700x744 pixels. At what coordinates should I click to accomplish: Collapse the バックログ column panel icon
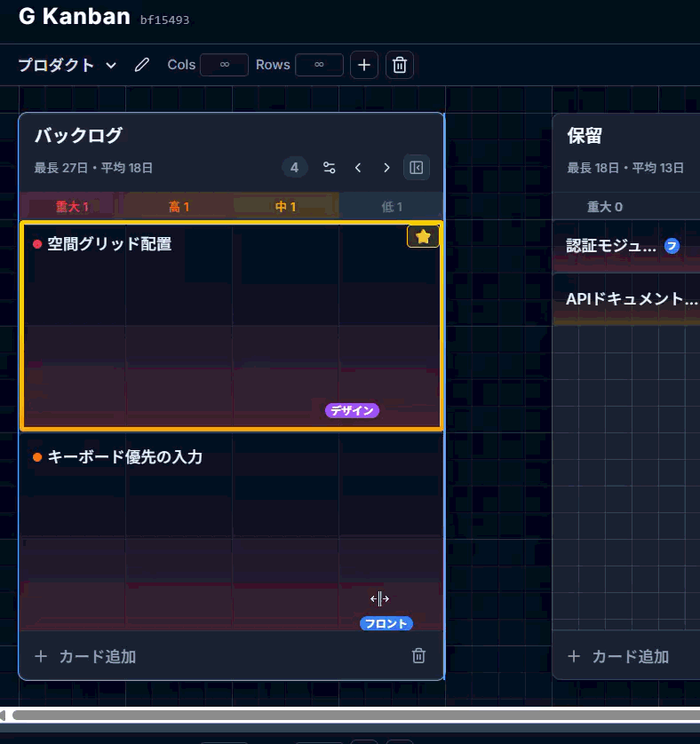tap(417, 168)
